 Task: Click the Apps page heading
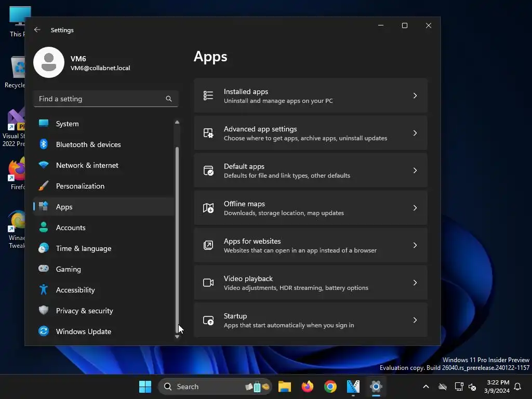click(x=210, y=57)
